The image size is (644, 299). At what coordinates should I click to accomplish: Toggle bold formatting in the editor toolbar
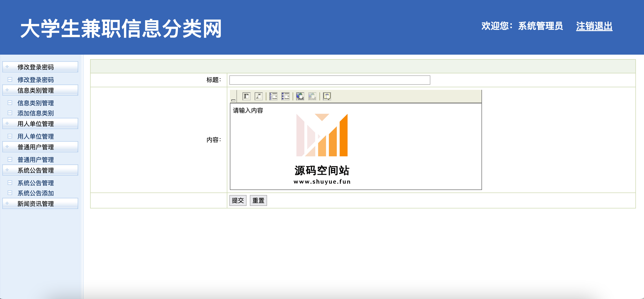(246, 96)
